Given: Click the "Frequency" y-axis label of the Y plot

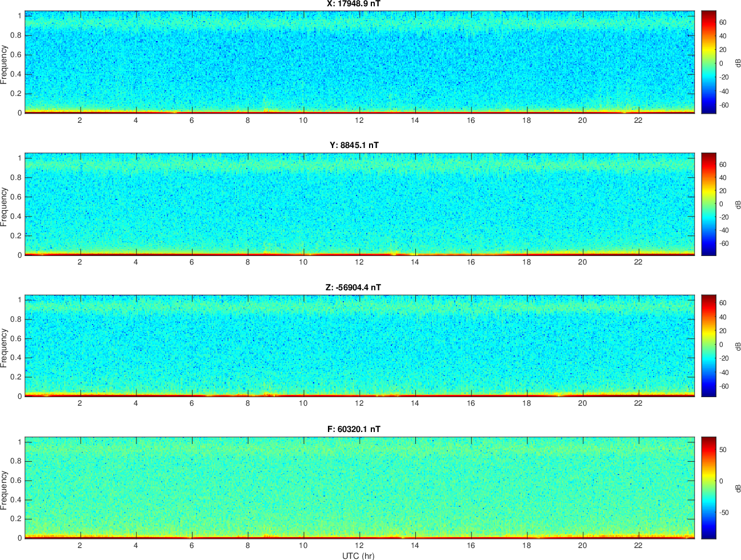Looking at the screenshot, I should [4, 207].
